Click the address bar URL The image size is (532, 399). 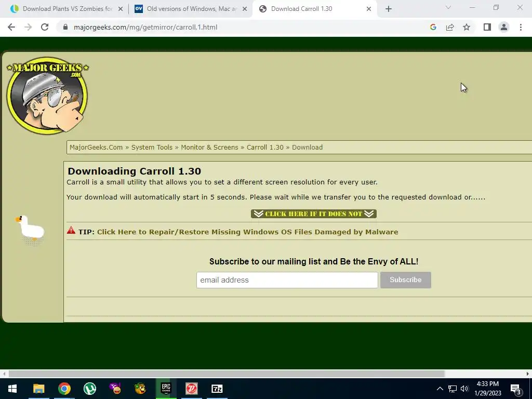tap(145, 27)
